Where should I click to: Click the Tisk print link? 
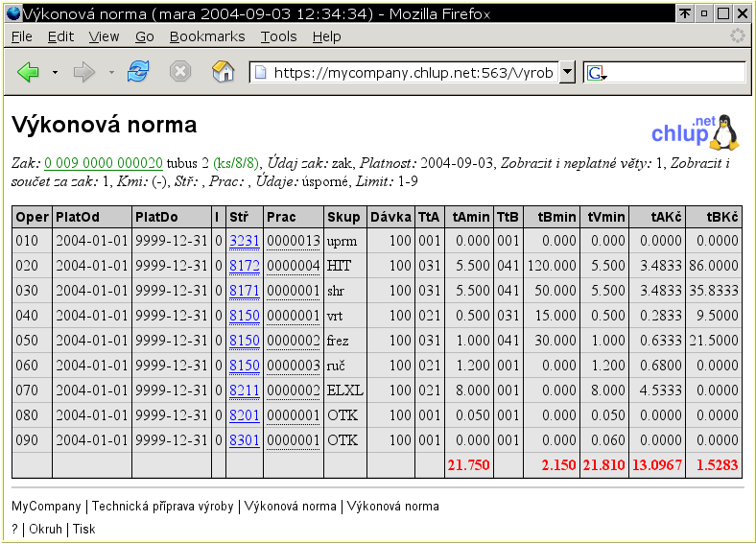[x=83, y=529]
